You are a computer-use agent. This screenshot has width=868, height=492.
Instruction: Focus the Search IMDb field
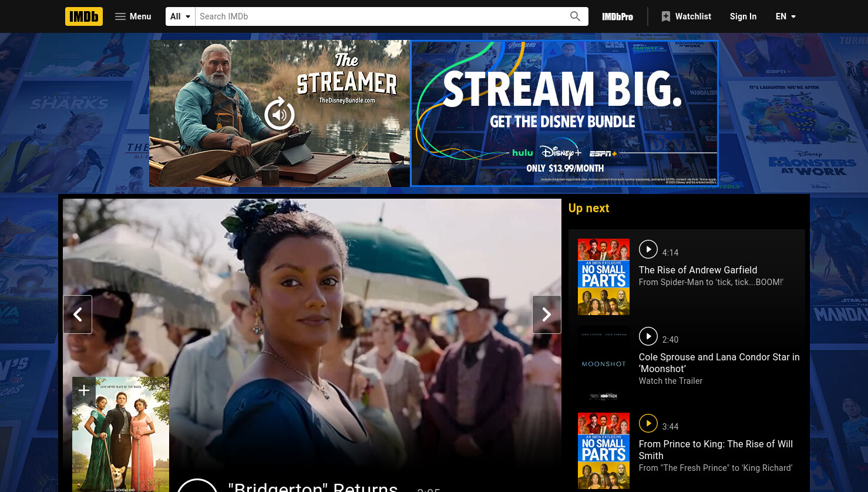click(x=379, y=16)
